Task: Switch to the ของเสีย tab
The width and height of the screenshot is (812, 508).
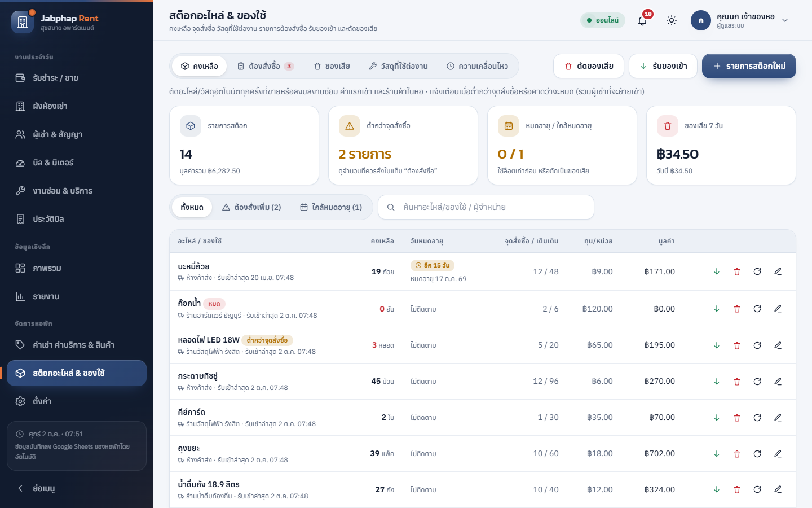Action: coord(332,66)
